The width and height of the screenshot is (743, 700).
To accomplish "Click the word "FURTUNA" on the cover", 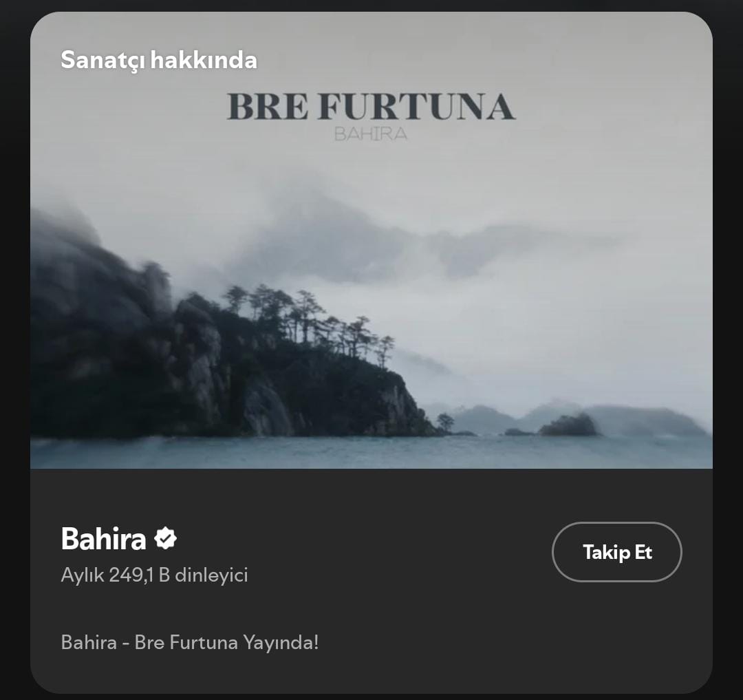I will click(x=416, y=107).
